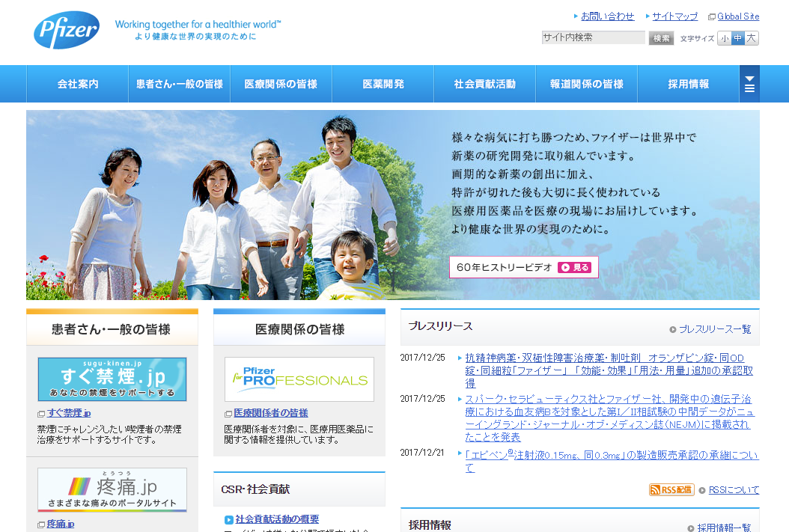Open 会社案内 navigation menu

point(78,84)
